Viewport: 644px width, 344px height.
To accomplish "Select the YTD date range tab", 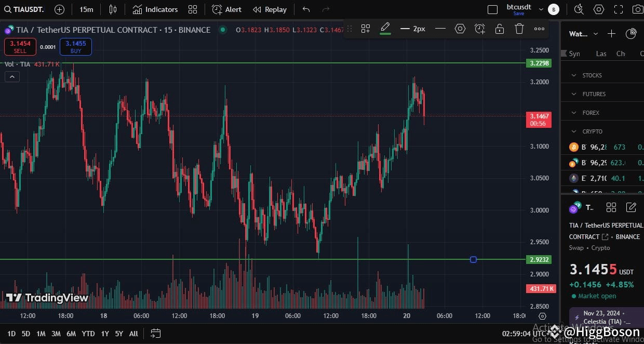I will coord(88,333).
